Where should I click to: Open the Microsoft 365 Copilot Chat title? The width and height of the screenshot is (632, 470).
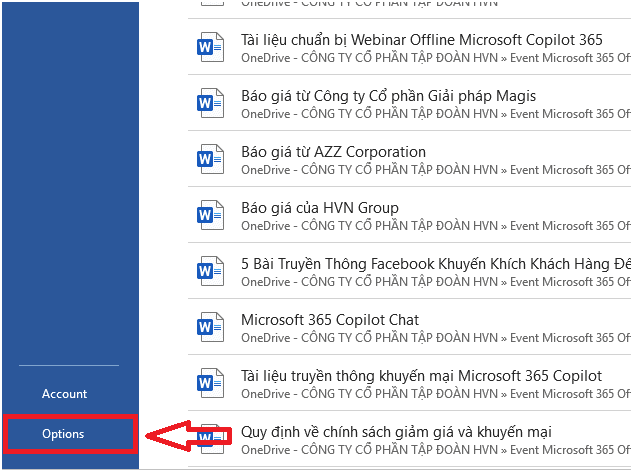330,320
